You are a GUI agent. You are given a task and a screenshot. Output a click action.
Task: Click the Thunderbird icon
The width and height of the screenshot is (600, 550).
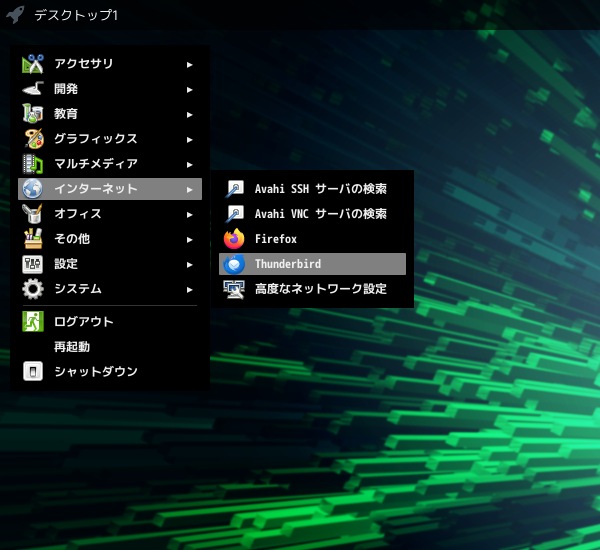tap(234, 264)
